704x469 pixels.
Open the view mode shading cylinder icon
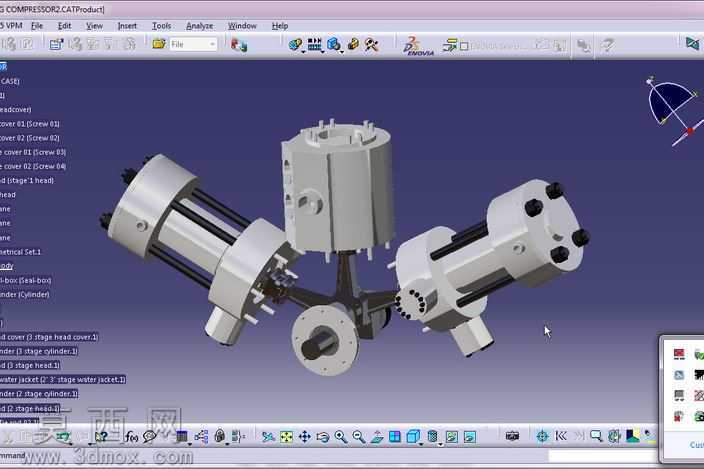point(432,436)
